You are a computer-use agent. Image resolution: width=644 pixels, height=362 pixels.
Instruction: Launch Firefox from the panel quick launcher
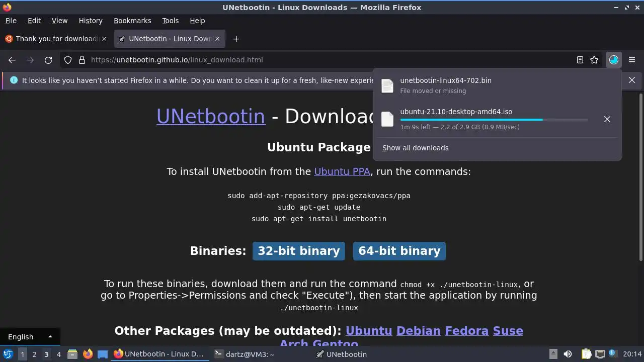click(88, 354)
